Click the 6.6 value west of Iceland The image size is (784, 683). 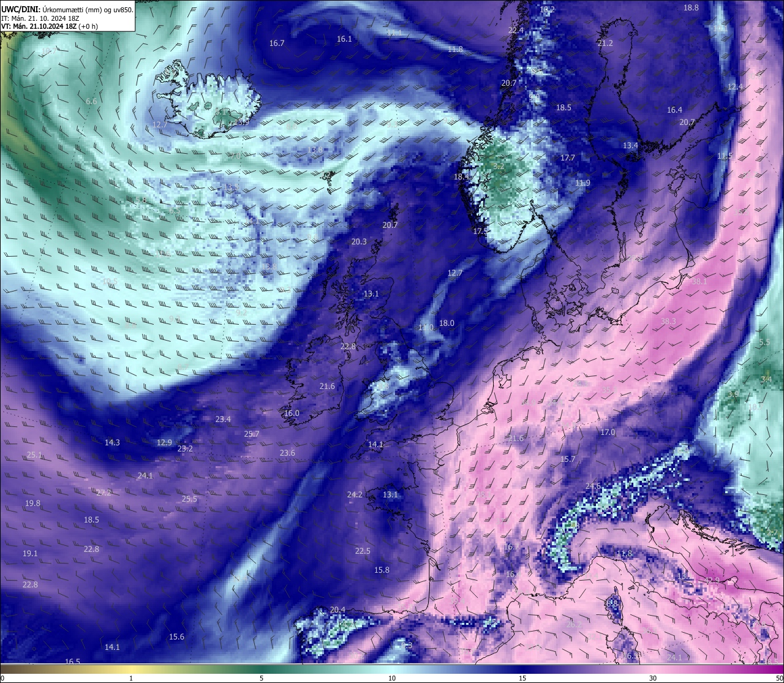coord(91,101)
